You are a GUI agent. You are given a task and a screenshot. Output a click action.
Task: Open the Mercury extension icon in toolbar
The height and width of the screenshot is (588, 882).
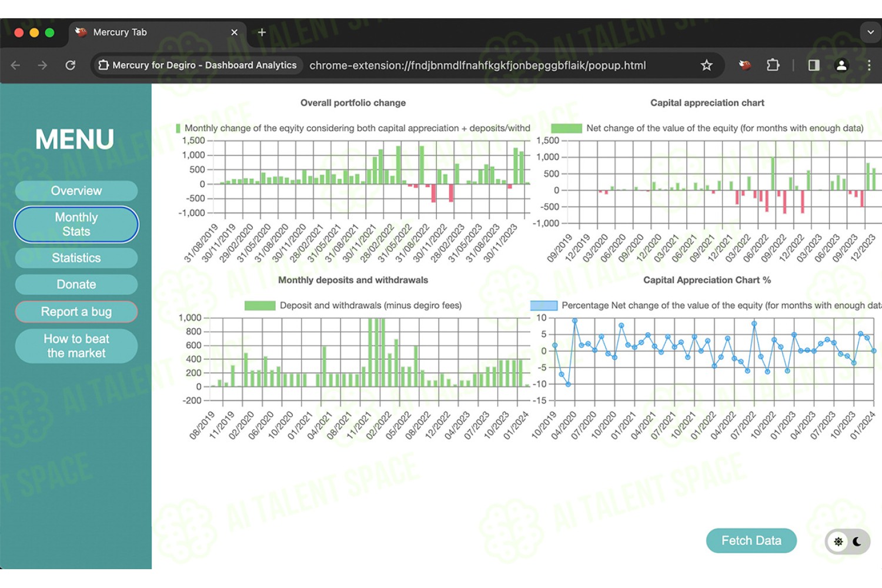click(x=744, y=65)
